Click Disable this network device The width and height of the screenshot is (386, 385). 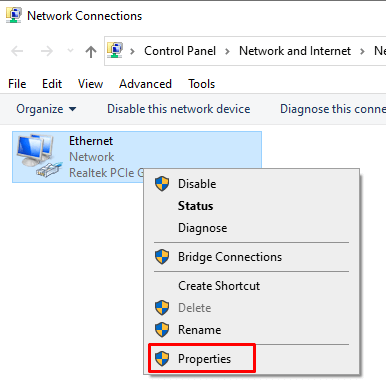click(x=179, y=109)
